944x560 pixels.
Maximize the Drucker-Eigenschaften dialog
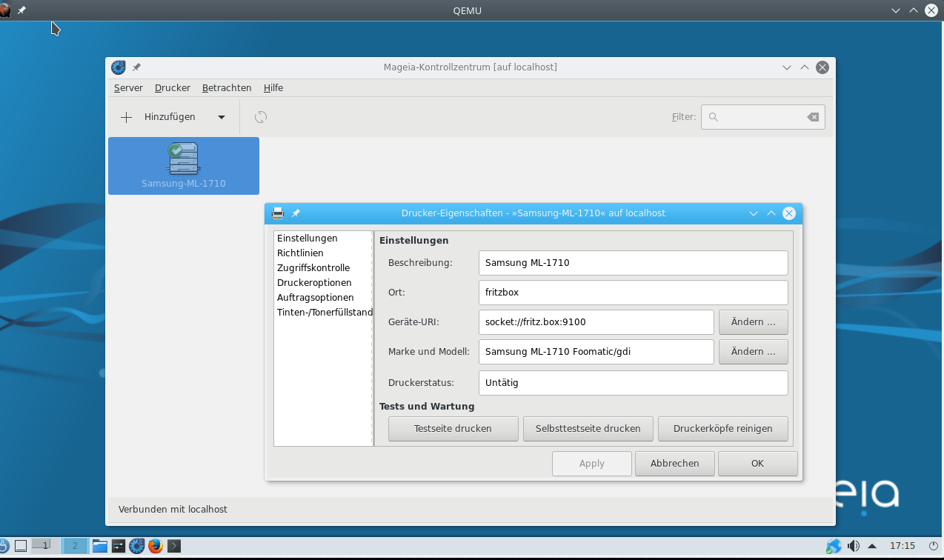click(771, 213)
